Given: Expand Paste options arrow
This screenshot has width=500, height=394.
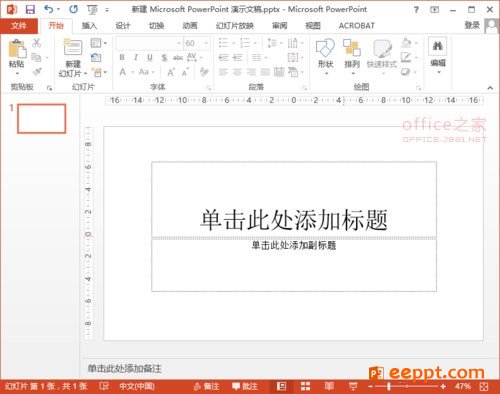Looking at the screenshot, I should click(x=17, y=73).
